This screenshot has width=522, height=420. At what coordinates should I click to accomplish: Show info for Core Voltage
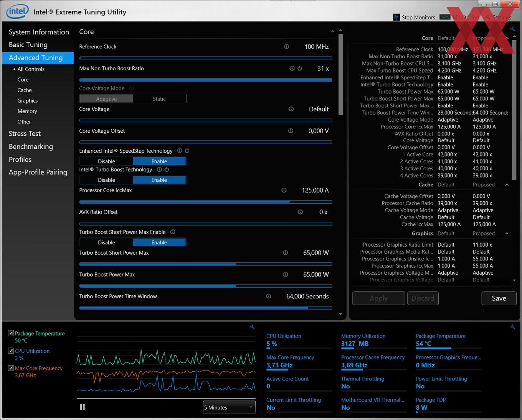coord(291,109)
